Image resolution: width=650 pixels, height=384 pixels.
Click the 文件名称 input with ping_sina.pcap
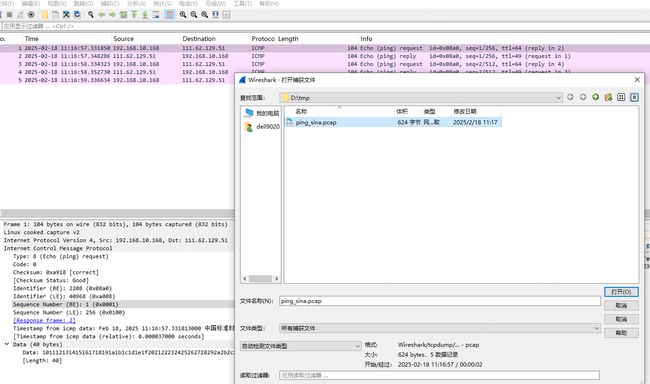click(x=440, y=301)
